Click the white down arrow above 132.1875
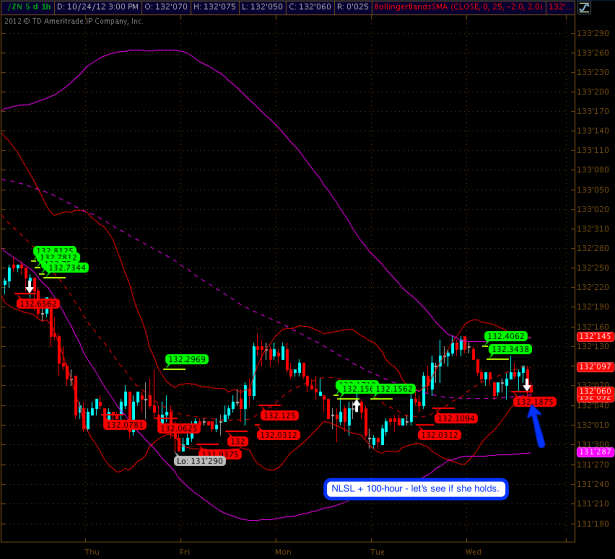This screenshot has height=559, width=615. click(x=525, y=384)
